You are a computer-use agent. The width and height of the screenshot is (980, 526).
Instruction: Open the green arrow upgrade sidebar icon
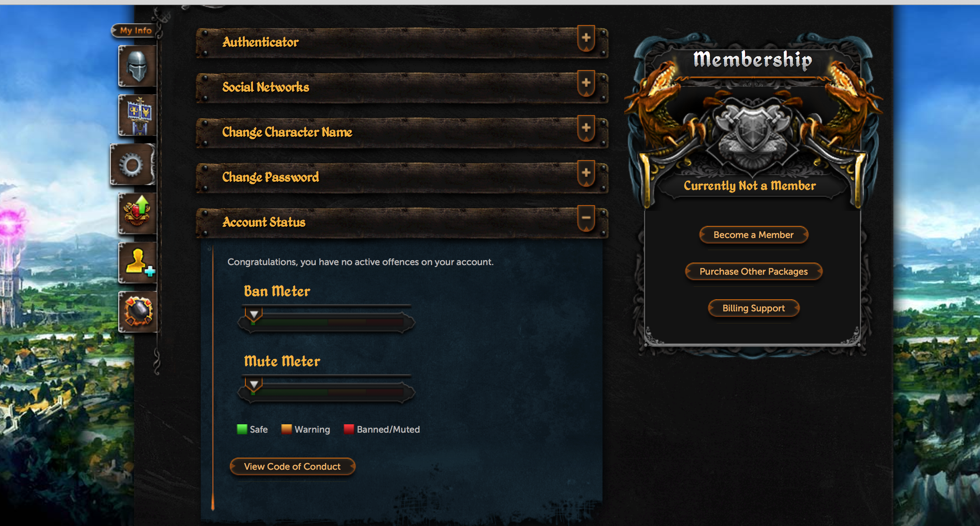pyautogui.click(x=137, y=213)
